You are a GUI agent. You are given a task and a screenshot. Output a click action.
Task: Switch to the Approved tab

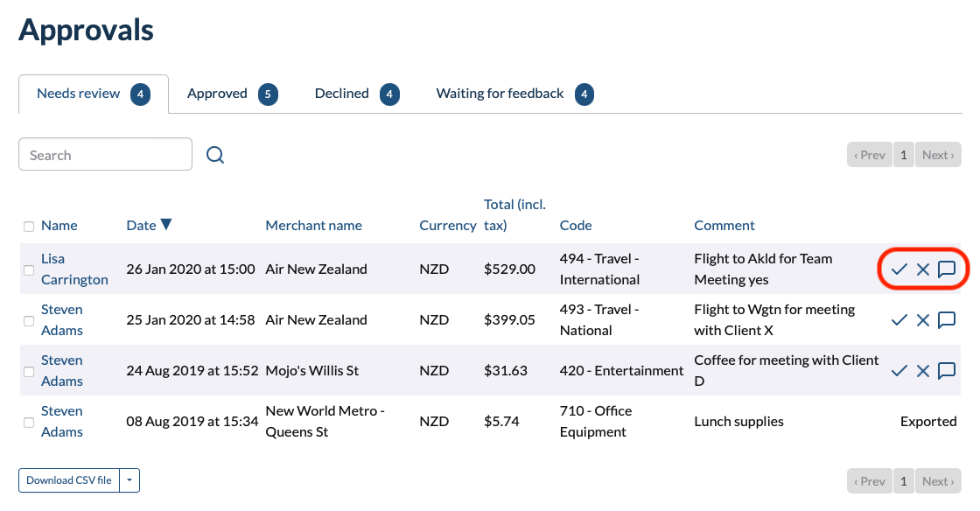point(217,94)
